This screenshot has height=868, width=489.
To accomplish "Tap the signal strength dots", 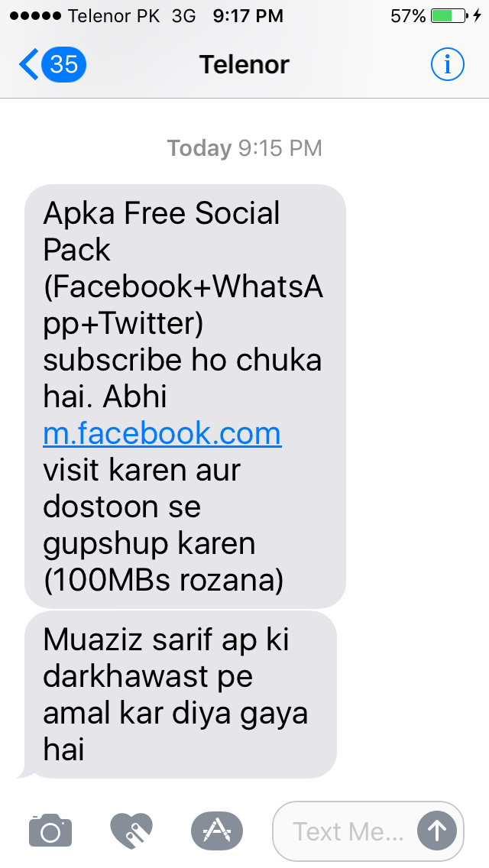I will coord(35,16).
